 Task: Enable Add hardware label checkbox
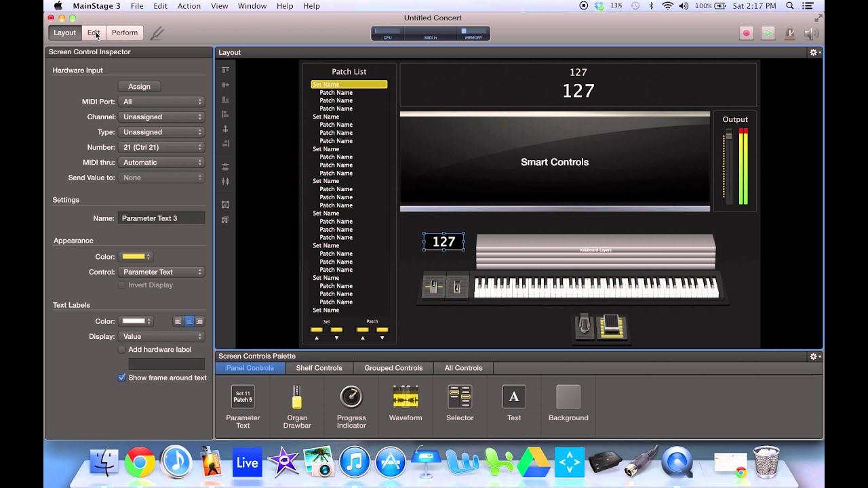121,350
